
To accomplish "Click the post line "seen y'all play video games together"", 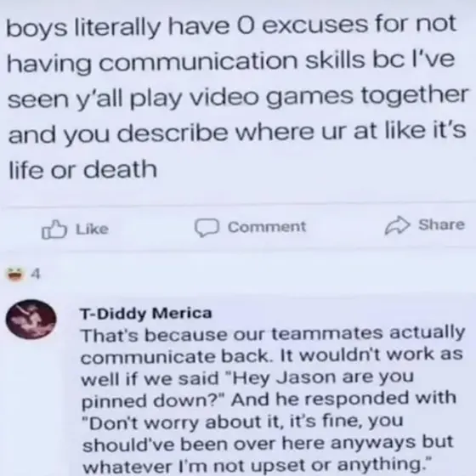I will pyautogui.click(x=238, y=97).
